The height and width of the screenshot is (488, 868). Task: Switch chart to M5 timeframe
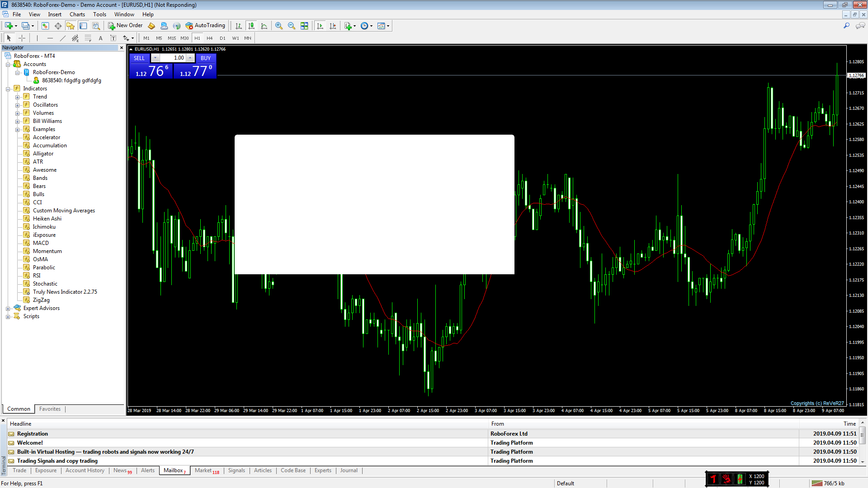[159, 38]
